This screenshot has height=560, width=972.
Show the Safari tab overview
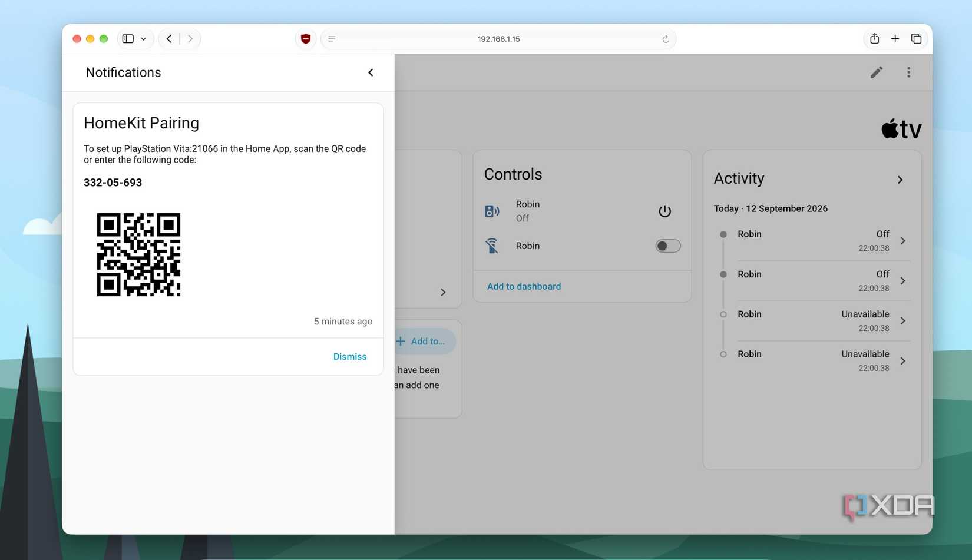click(916, 39)
